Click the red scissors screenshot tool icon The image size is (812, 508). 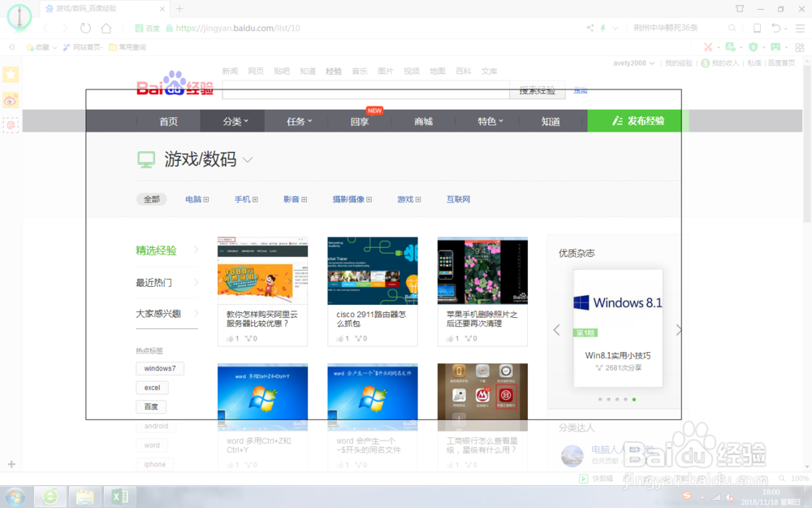708,47
